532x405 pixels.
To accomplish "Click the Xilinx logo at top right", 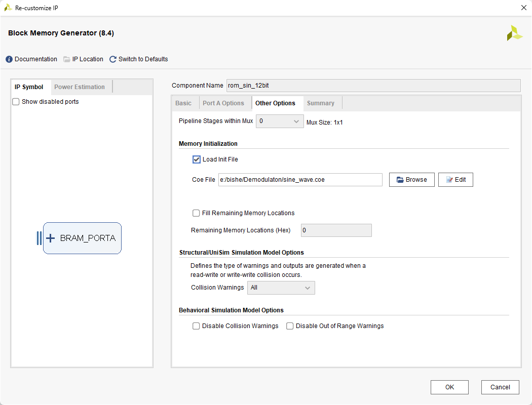I will [x=514, y=33].
